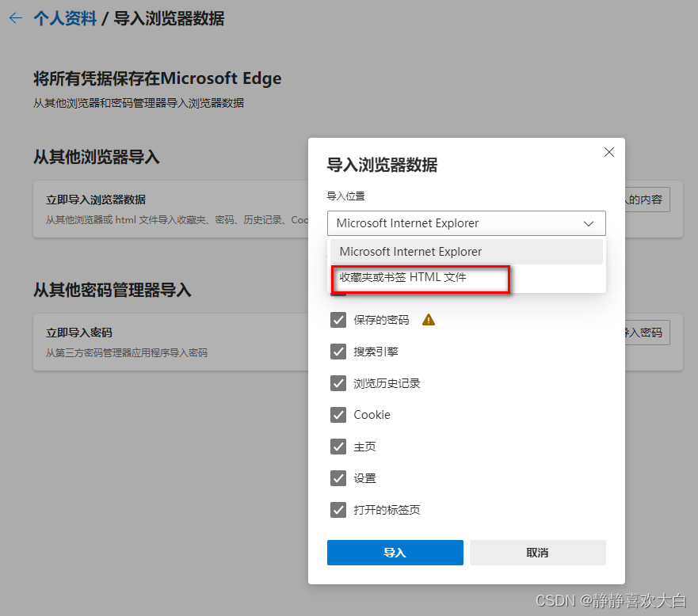Open the 个人资料 breadcrumb link
Screen dimensions: 698x616
[65, 19]
